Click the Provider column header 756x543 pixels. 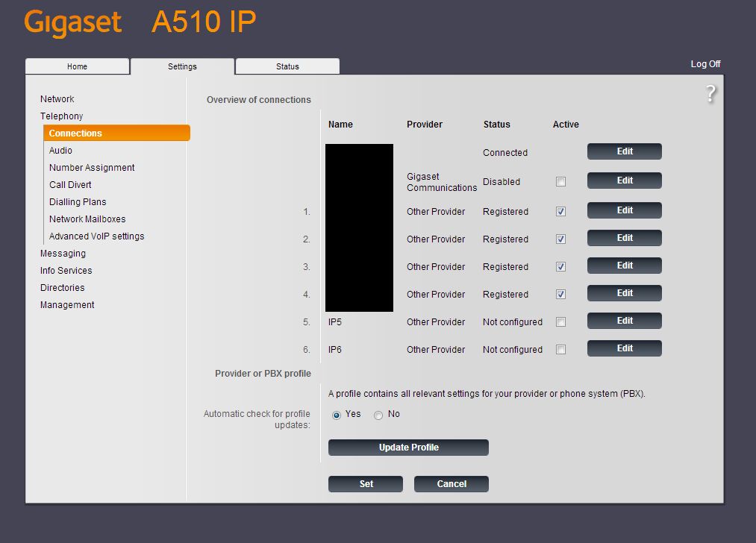(x=425, y=125)
